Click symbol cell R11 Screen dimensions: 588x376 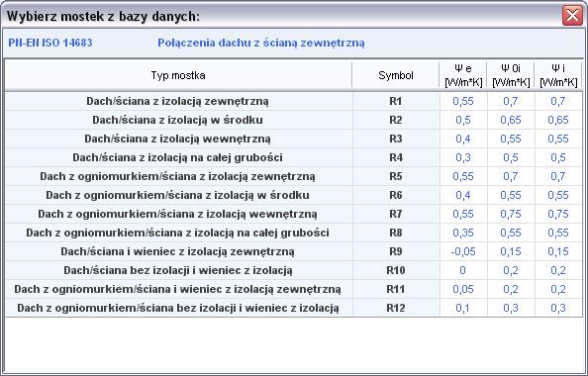396,289
